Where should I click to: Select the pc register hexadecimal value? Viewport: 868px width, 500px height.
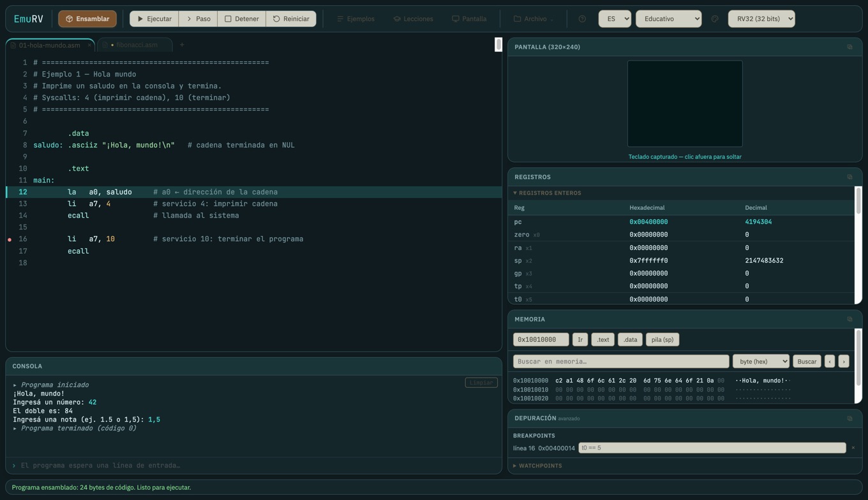click(648, 222)
